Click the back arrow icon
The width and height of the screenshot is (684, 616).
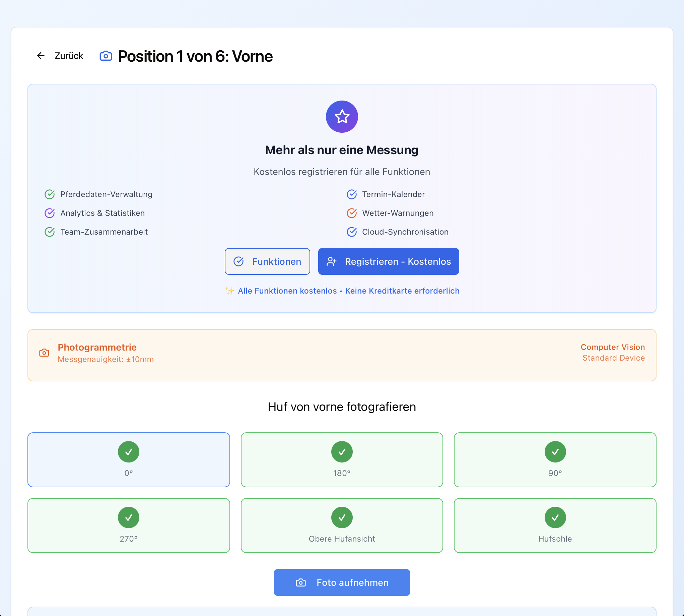[41, 56]
